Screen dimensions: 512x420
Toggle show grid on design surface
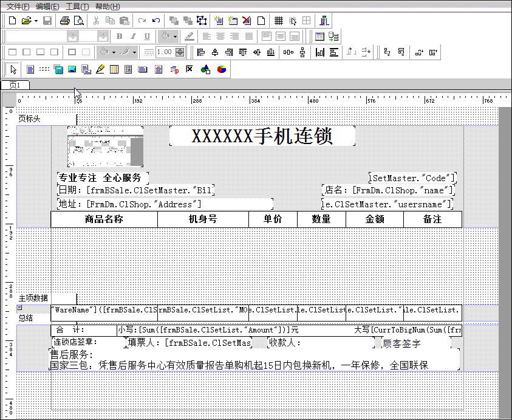[279, 21]
